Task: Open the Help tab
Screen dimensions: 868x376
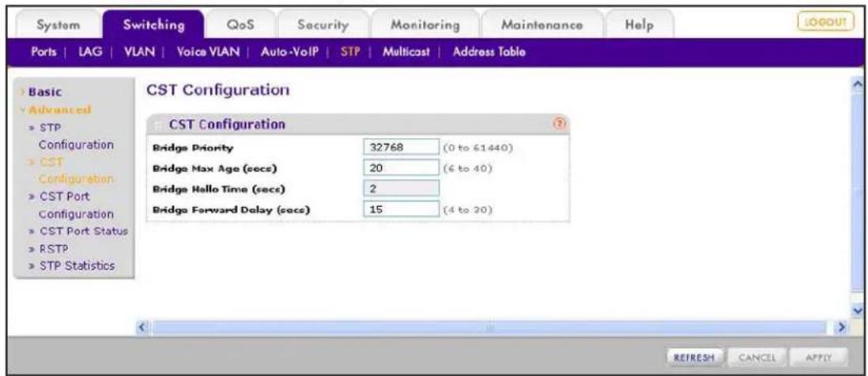Action: click(640, 25)
